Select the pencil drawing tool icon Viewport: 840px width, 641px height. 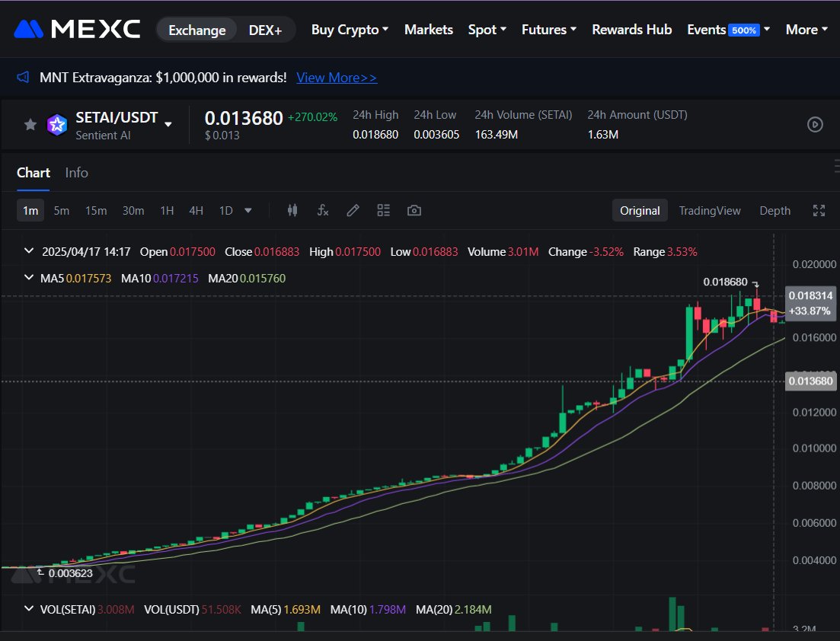click(353, 210)
